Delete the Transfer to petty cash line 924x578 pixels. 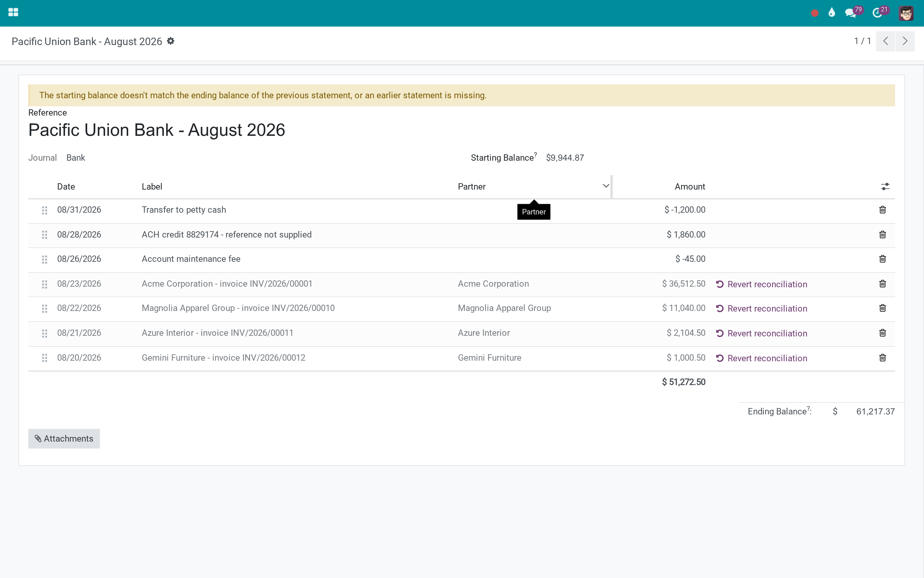point(882,210)
